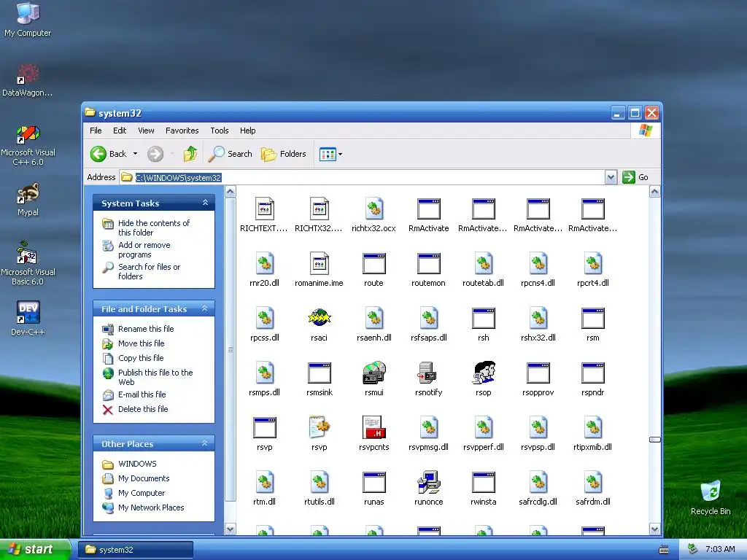Image resolution: width=747 pixels, height=560 pixels.
Task: Open the Back button history dropdown arrow
Action: 135,154
